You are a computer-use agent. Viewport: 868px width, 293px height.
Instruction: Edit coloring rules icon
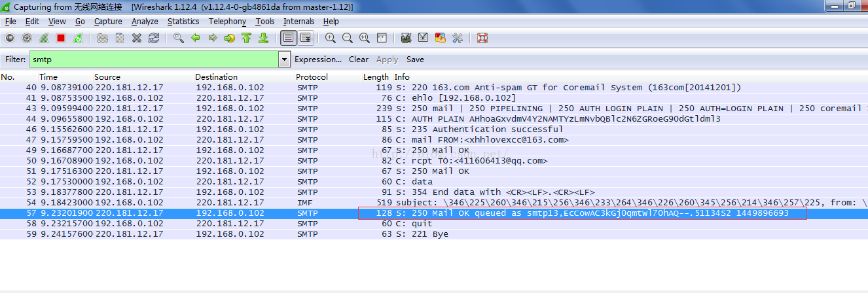[x=441, y=38]
